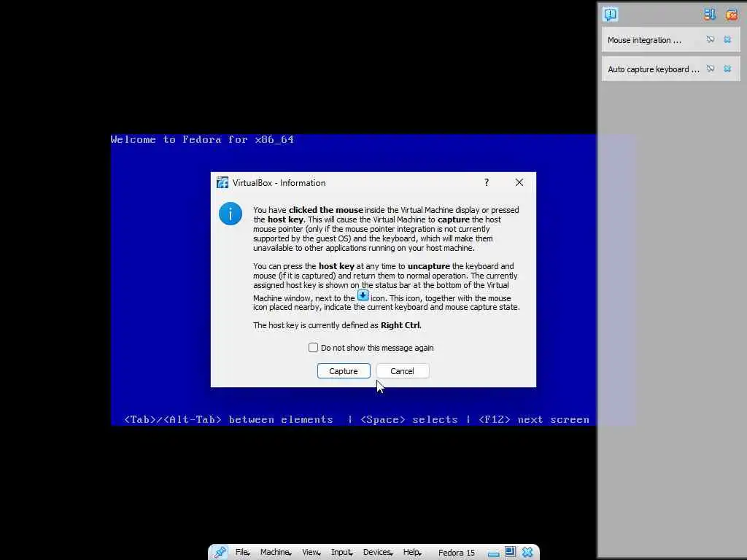Click the '<Tab>/<Alt-Tab> between elements' hint
This screenshot has height=560, width=747.
click(228, 419)
